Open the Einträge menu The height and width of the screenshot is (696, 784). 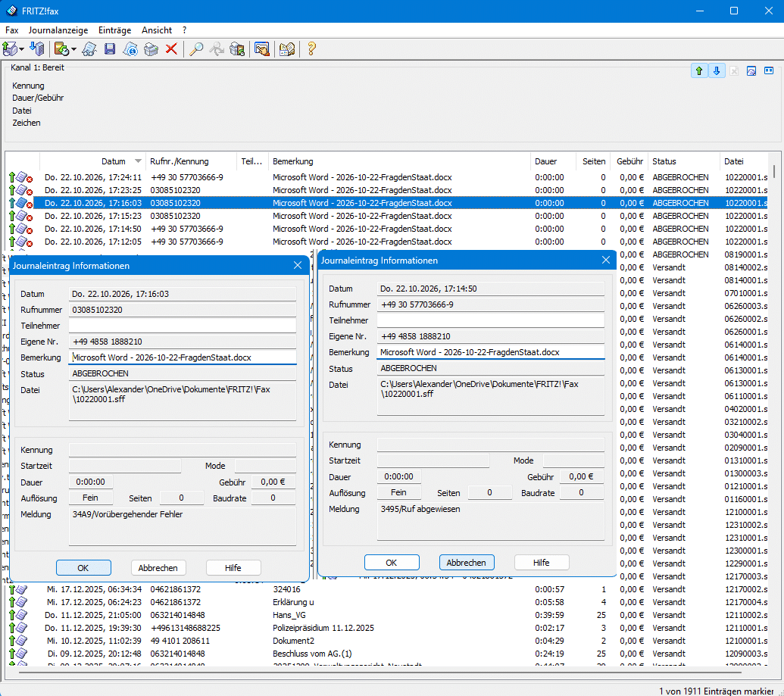pyautogui.click(x=114, y=30)
